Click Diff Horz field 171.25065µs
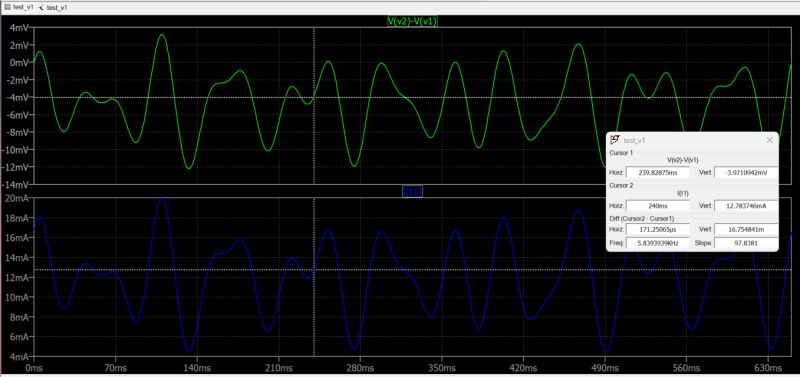 [x=658, y=230]
